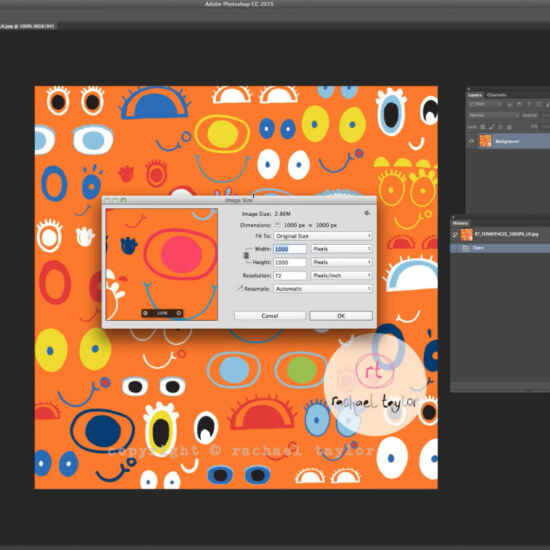Click the lock position icon
This screenshot has width=550, height=550.
(501, 127)
